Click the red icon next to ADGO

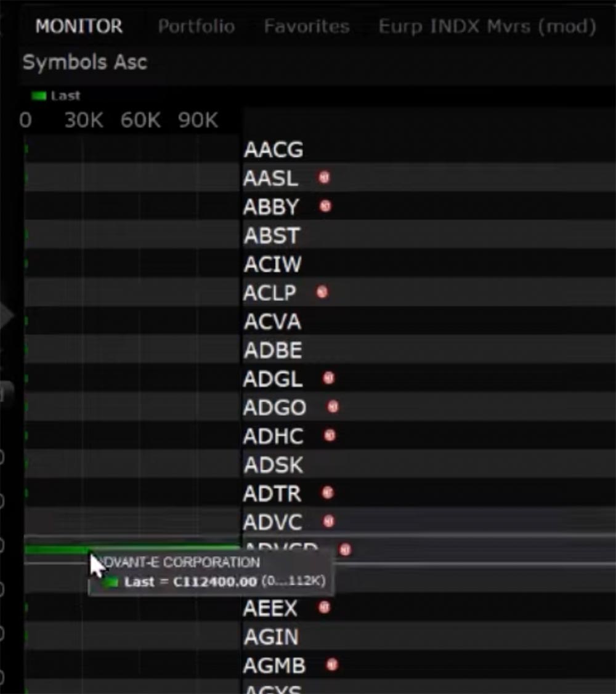click(x=333, y=406)
